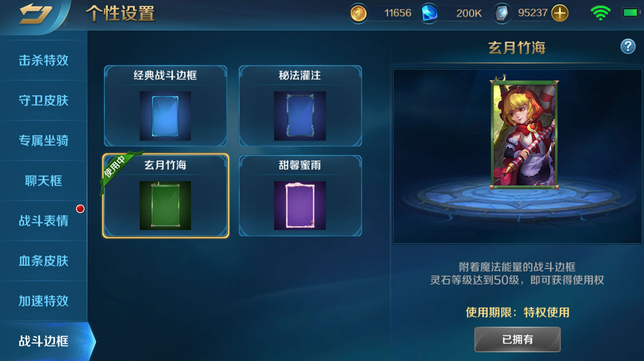The width and height of the screenshot is (644, 361).
Task: Select the 经典战斗边框 frame card
Action: (165, 106)
